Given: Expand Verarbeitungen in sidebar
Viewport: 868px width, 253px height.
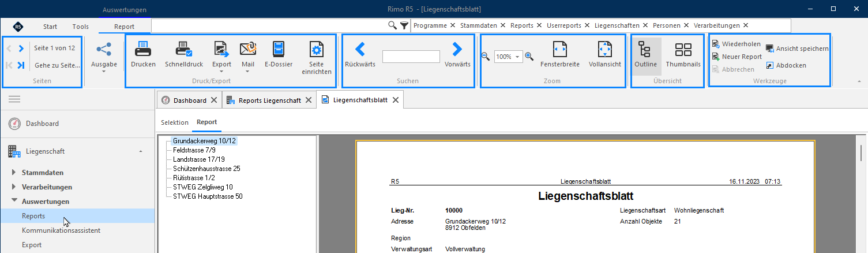Looking at the screenshot, I should 14,187.
